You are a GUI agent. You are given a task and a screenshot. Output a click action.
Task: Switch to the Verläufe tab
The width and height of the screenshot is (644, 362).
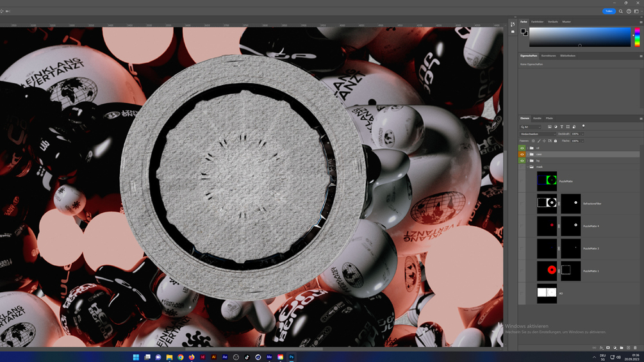(553, 22)
